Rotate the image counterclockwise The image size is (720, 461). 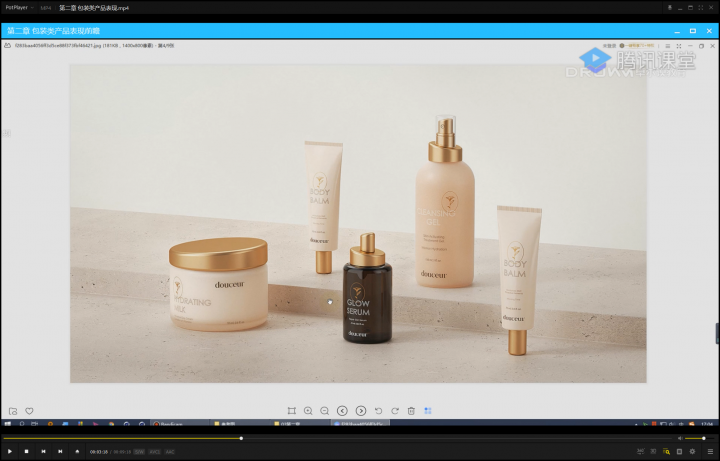click(378, 410)
